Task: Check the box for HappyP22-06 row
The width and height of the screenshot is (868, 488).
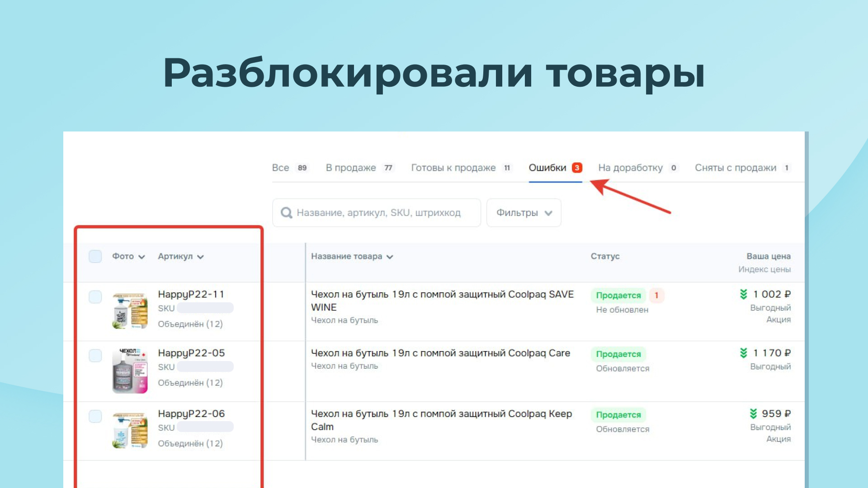Action: 95,416
